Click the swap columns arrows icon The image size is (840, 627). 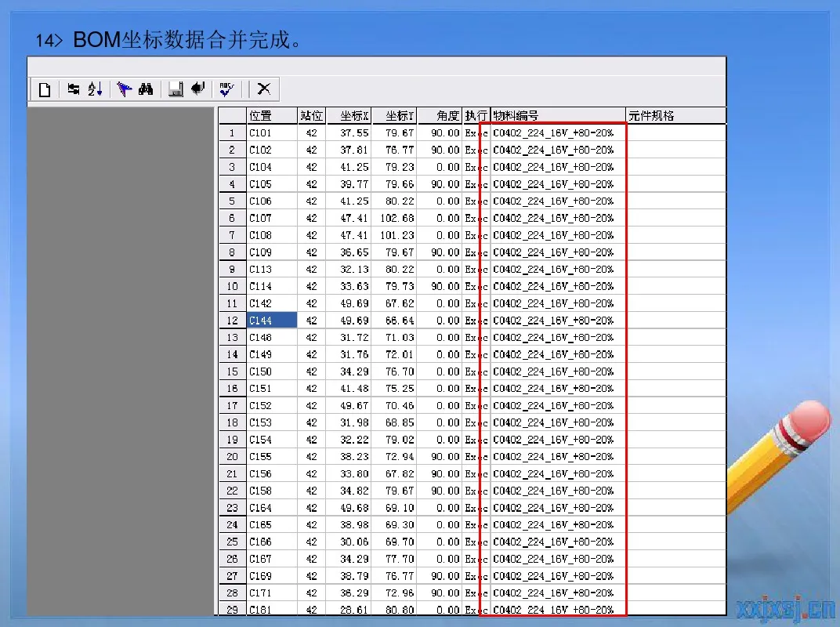click(74, 89)
